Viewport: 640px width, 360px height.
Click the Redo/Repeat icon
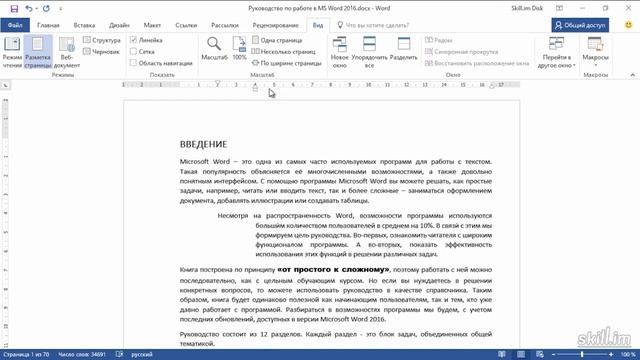click(x=46, y=8)
